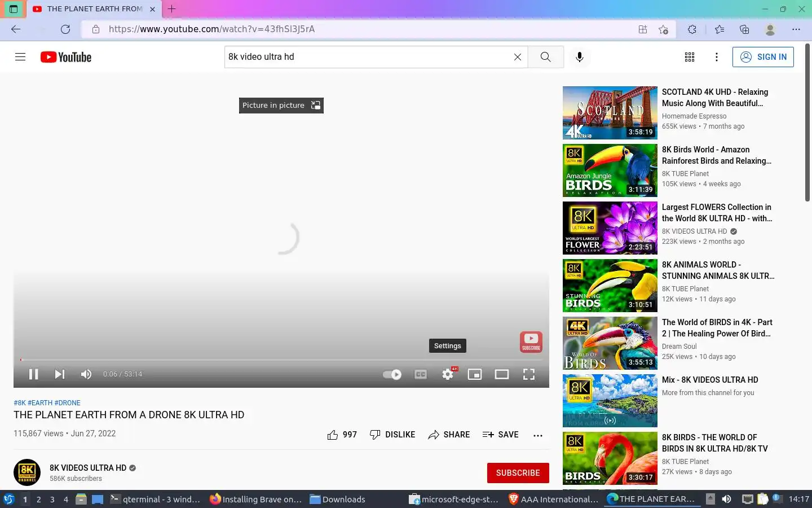The height and width of the screenshot is (508, 812).
Task: Go to the YouTube home logo
Action: click(66, 57)
